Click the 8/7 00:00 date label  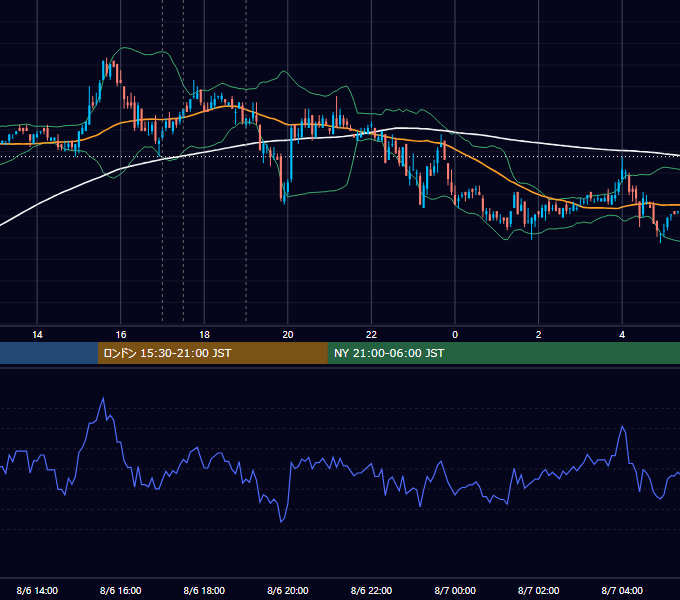[455, 590]
